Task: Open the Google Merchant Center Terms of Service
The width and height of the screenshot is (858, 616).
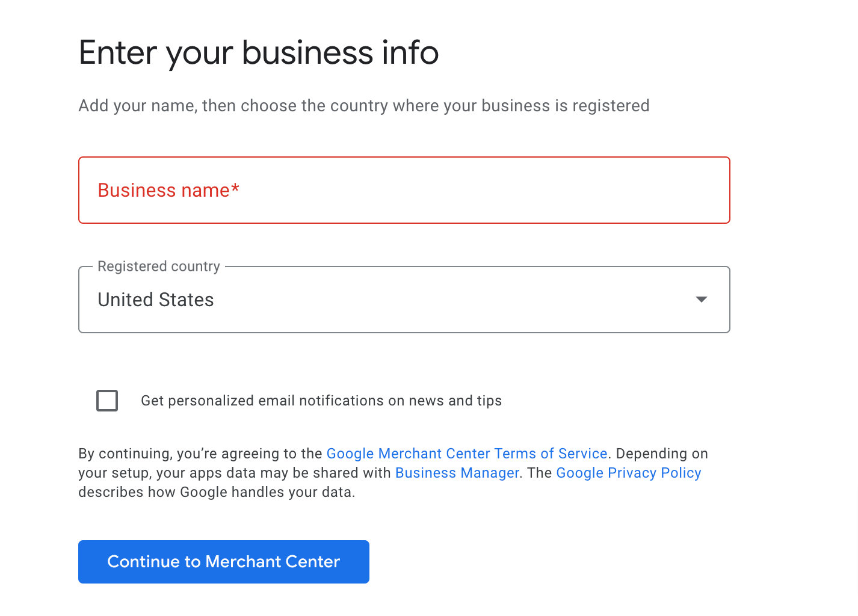Action: coord(467,453)
